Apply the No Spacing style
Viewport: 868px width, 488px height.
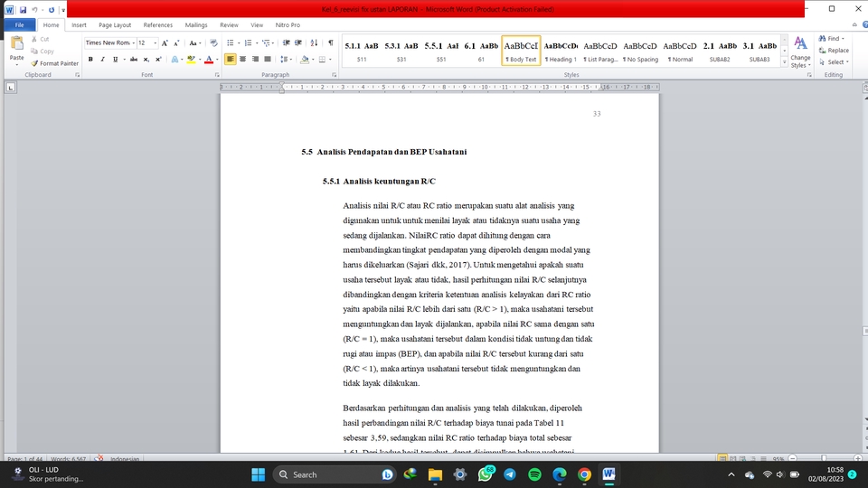tap(640, 51)
